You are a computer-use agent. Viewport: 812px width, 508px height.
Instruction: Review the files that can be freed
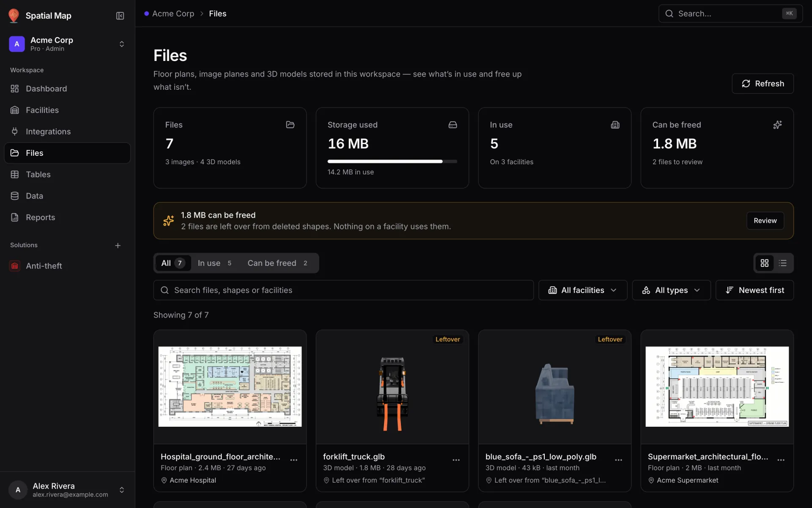tap(765, 221)
